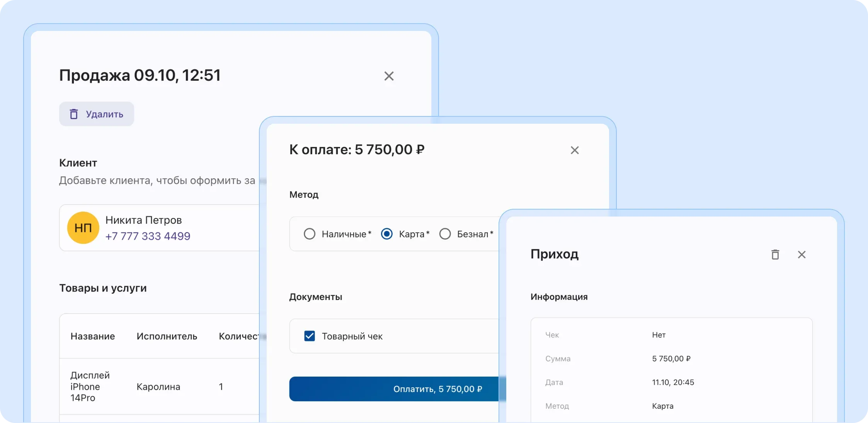Image resolution: width=868 pixels, height=423 pixels.
Task: Click the Название column header
Action: (93, 336)
